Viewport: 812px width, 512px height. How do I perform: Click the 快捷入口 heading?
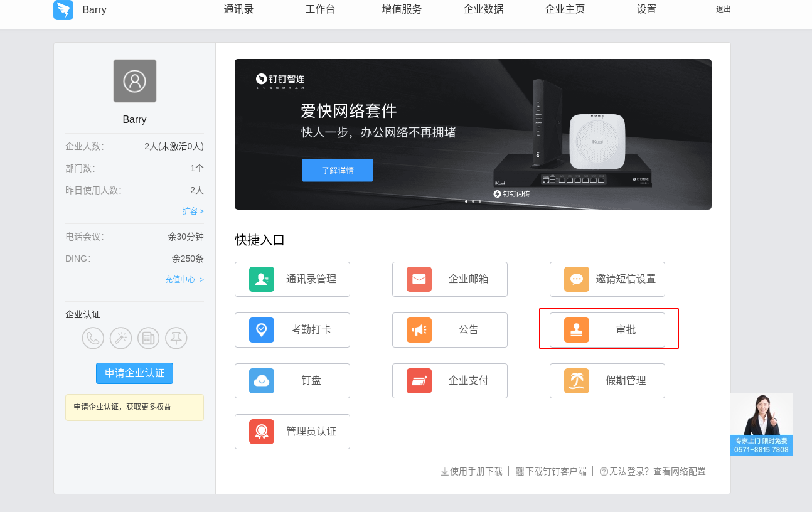pos(260,240)
